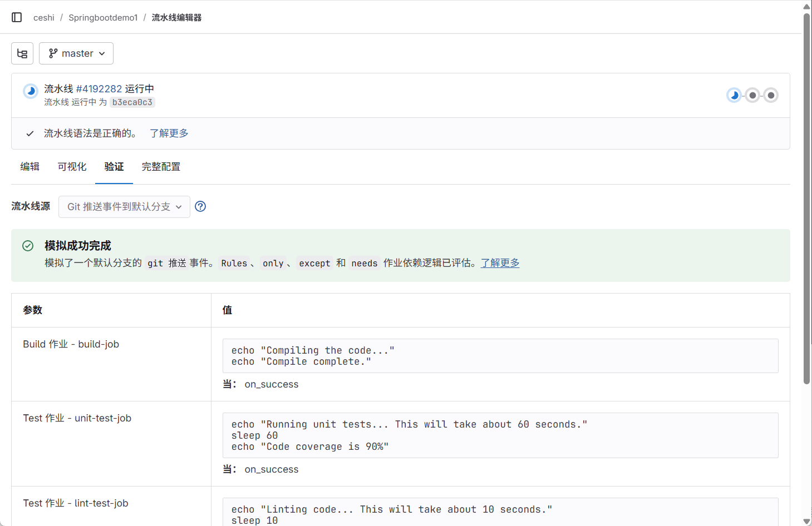
Task: Collapse the left sidebar panel
Action: 17,17
